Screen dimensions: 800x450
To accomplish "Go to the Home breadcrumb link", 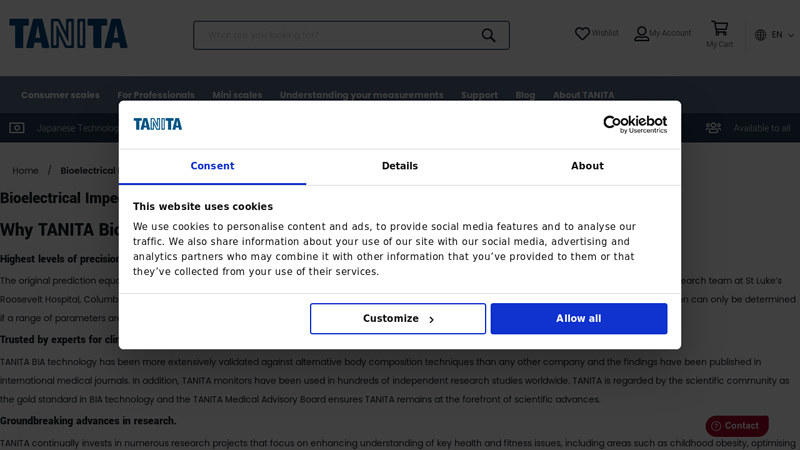I will (26, 171).
